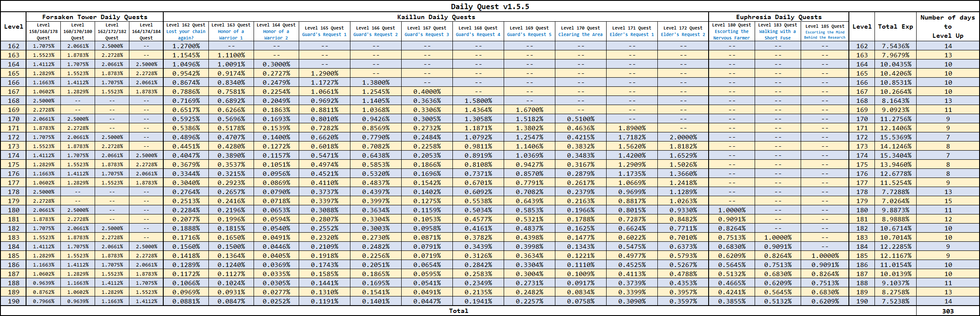This screenshot has width=980, height=316.
Task: Click the "1.2700%" cell in the level 162 row
Action: (186, 46)
